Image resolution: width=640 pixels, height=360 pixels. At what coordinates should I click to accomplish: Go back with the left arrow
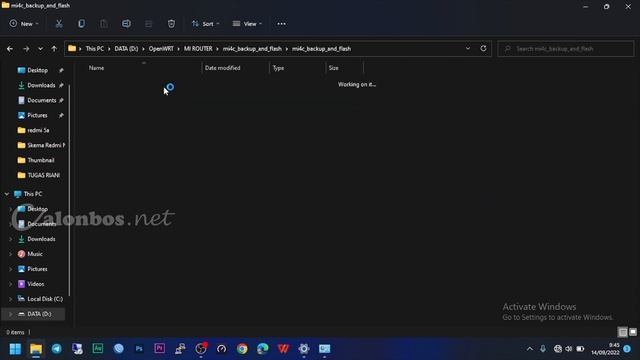tap(10, 49)
